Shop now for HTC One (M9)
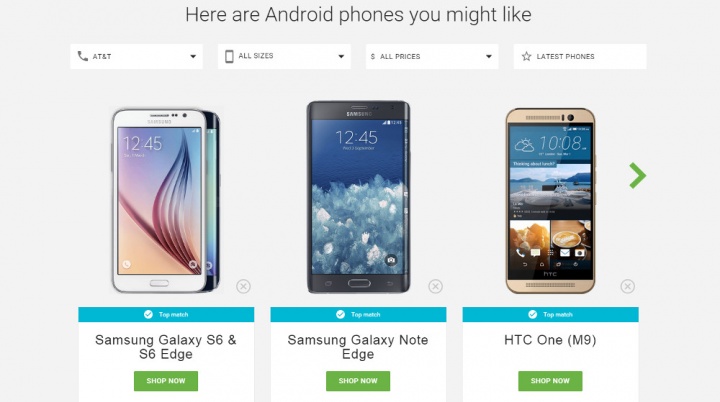The width and height of the screenshot is (720, 402). (x=550, y=381)
